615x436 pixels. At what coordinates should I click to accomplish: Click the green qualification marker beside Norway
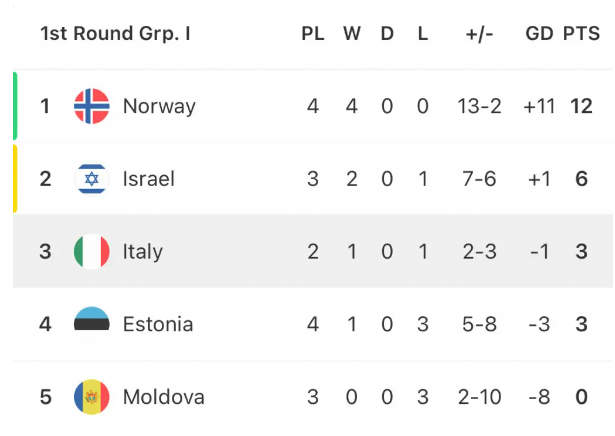15,106
